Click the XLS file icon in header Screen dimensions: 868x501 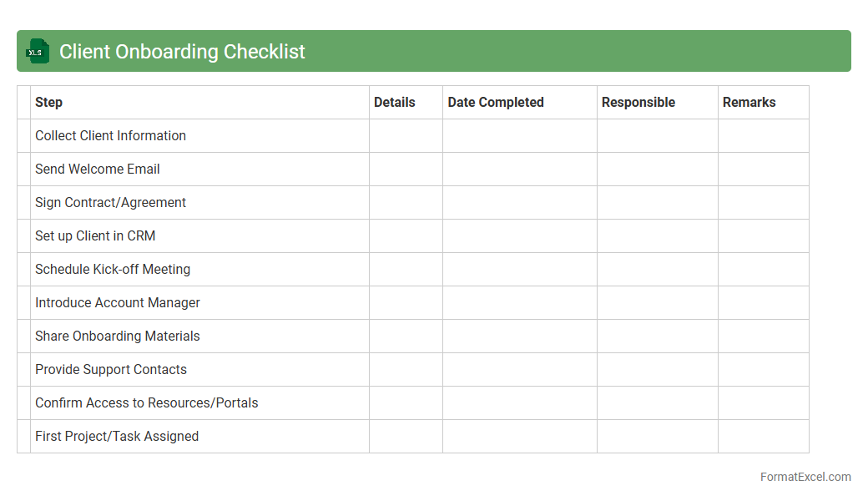point(37,52)
